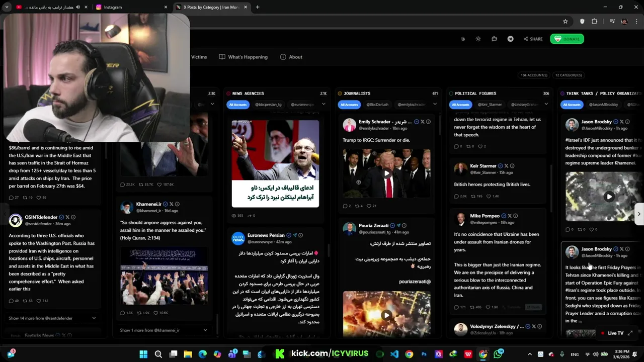Filter Journalists by @emilykschrader

coord(411,105)
